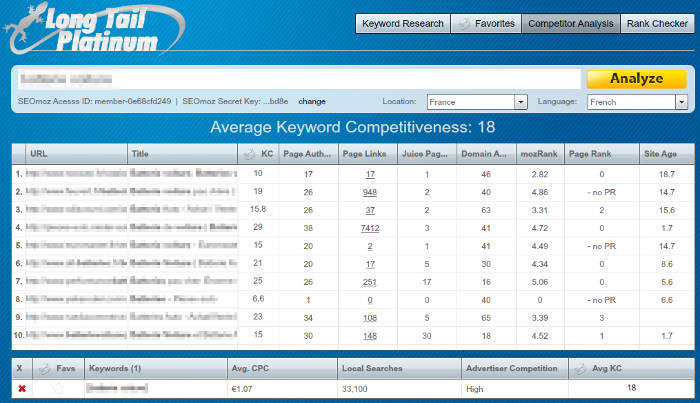Click the star icon in Favs header
Image resolution: width=700 pixels, height=403 pixels.
point(45,369)
